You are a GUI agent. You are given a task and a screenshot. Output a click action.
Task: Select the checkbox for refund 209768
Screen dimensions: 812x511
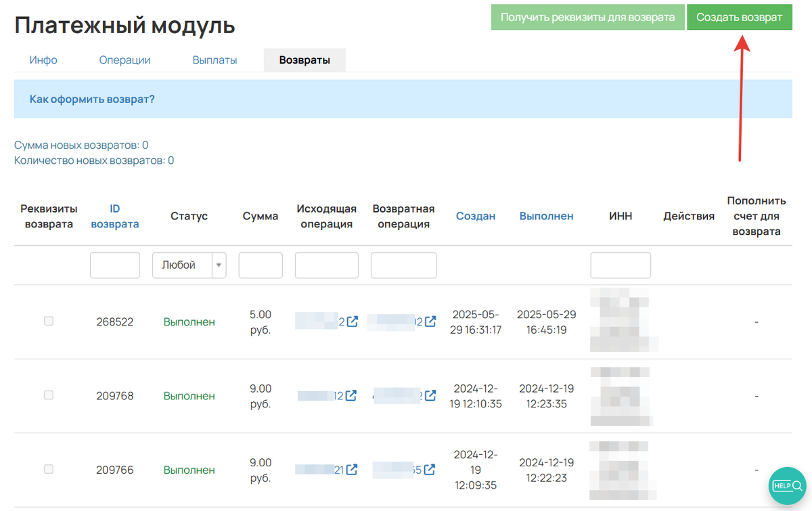coord(48,395)
